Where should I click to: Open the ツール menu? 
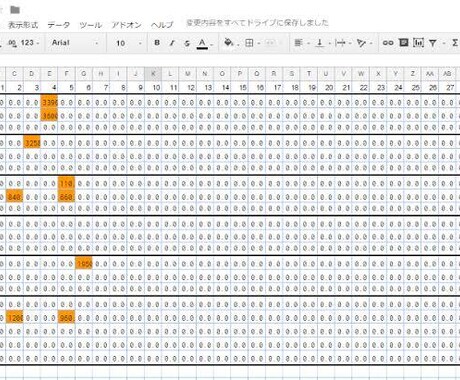(x=91, y=25)
